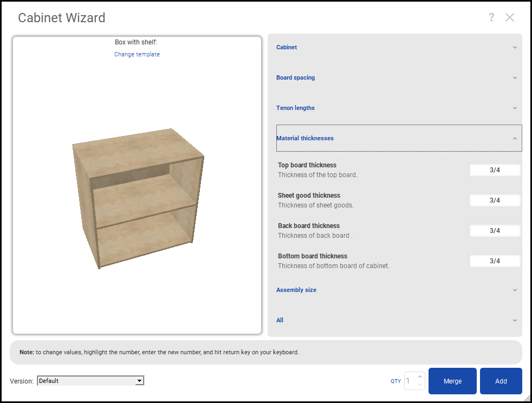Click the 'Thickness of sheet goods.' description

pos(315,205)
